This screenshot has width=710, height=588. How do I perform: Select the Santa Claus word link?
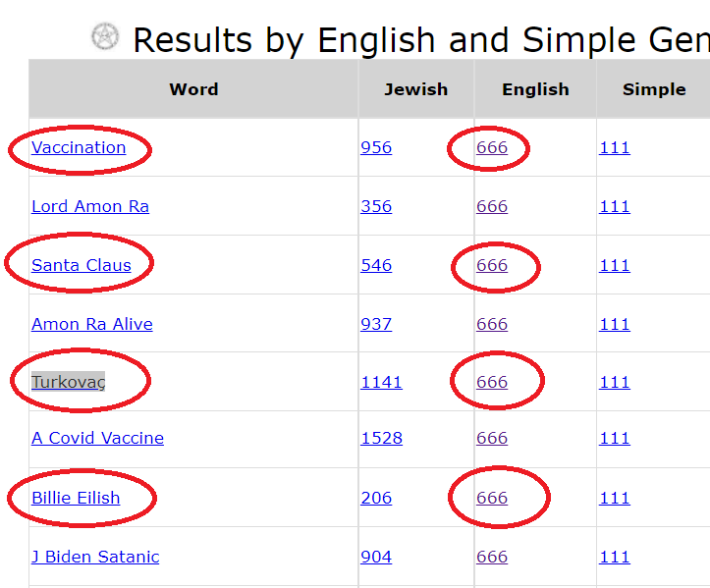tap(82, 265)
